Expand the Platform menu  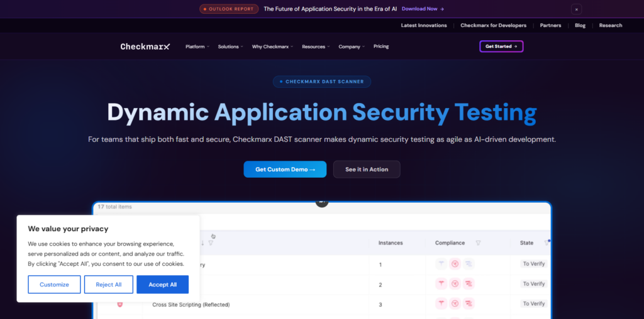pos(197,46)
